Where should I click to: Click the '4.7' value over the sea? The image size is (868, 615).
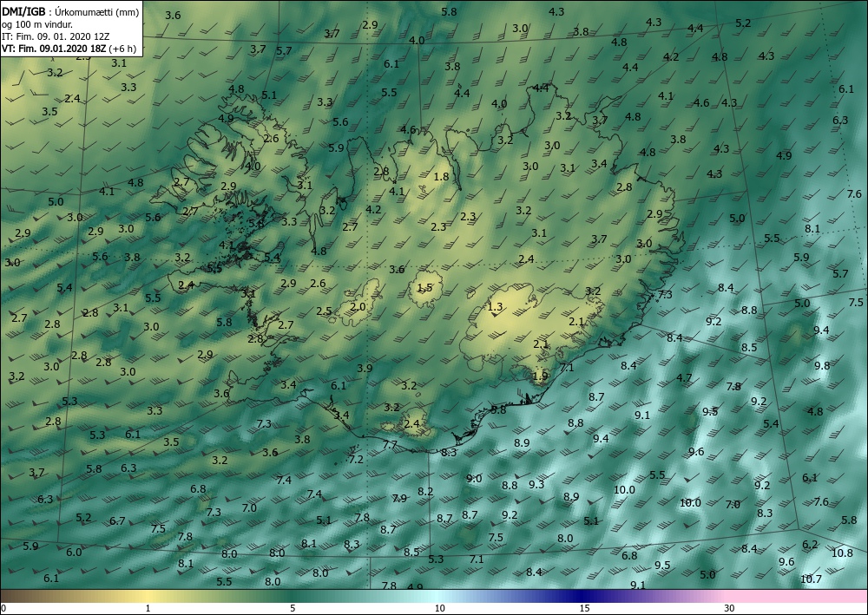684,378
